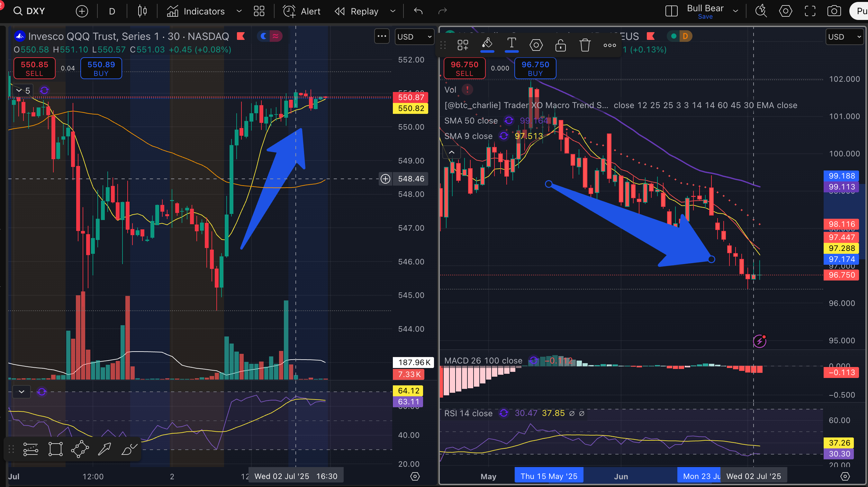Toggle the moon session indicator on QQQ chart
Screen dimensions: 868x487
point(264,36)
